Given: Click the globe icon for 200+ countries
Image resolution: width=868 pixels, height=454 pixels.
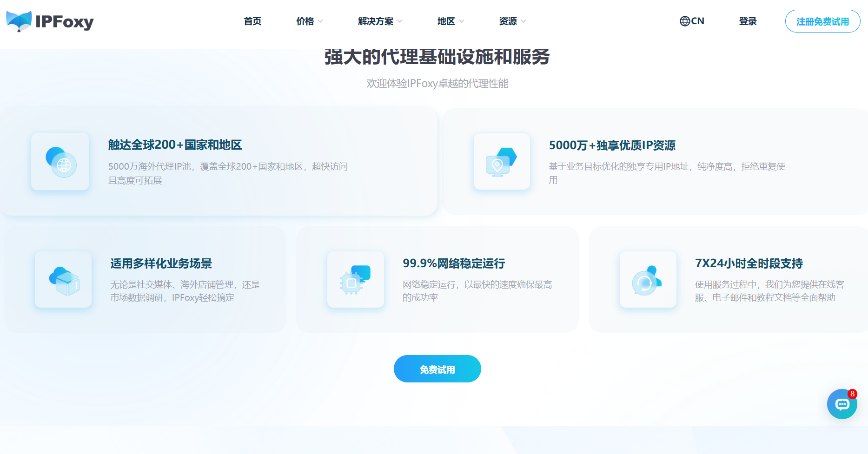Looking at the screenshot, I should pyautogui.click(x=60, y=162).
